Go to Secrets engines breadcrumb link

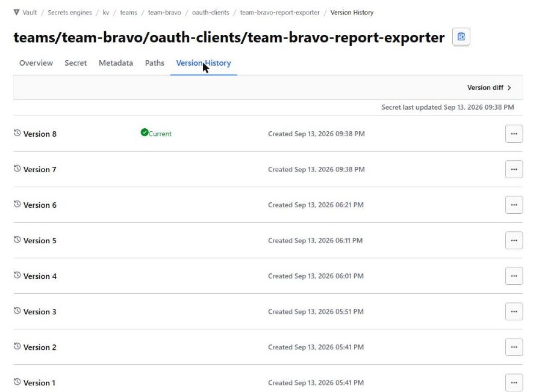(x=70, y=13)
